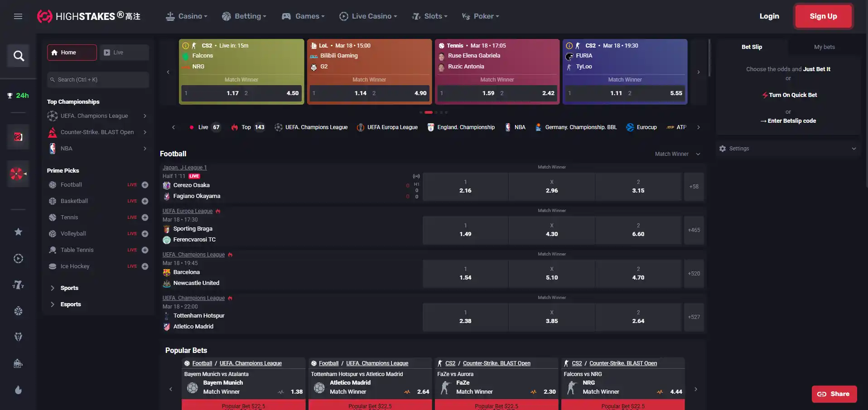Click the HighStakes logo
This screenshot has width=868, height=410.
89,16
